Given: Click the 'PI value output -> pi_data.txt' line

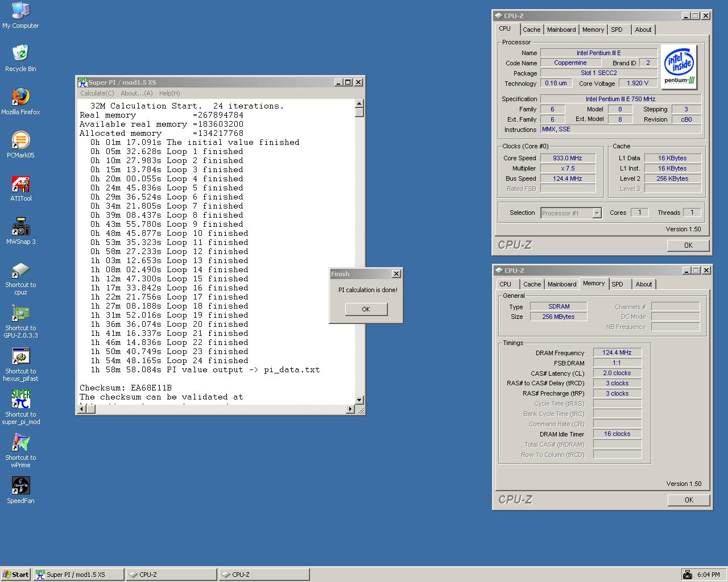Looking at the screenshot, I should tap(205, 369).
